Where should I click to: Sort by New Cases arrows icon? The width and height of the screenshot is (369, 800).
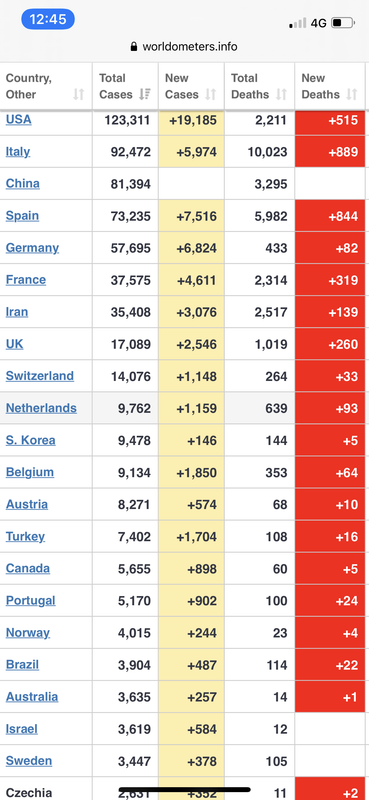(x=211, y=94)
